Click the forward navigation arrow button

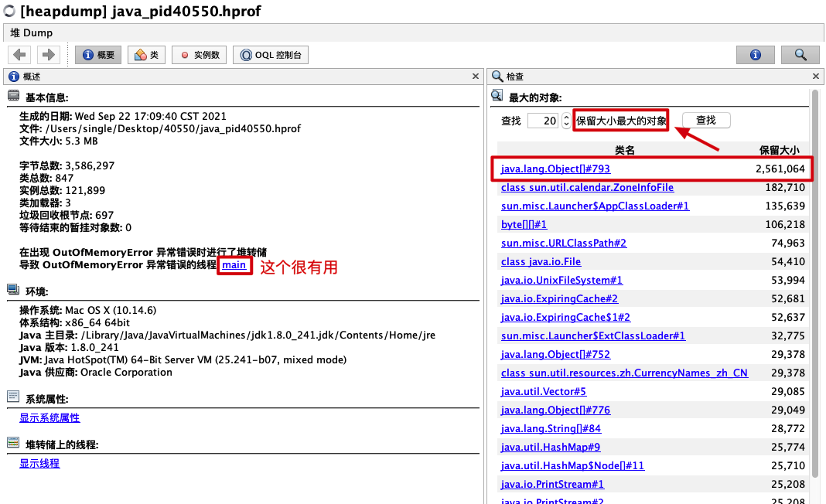(49, 55)
